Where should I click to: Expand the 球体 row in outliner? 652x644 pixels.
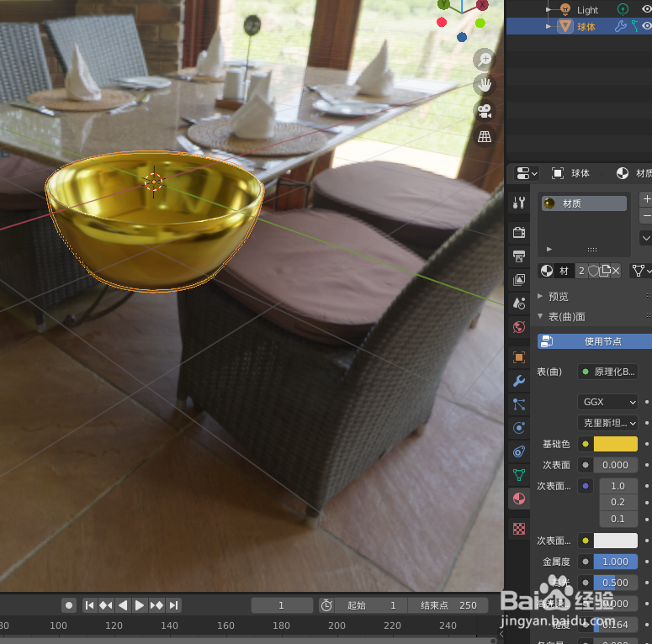click(x=549, y=26)
